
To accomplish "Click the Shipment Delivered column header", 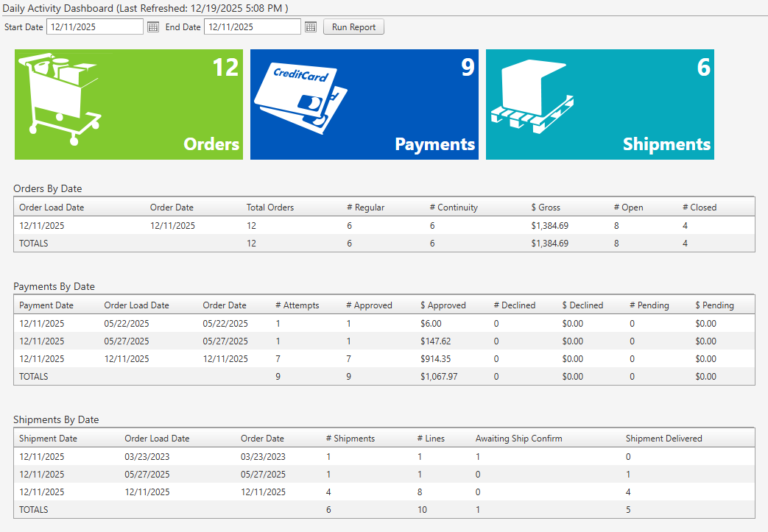I will (663, 439).
